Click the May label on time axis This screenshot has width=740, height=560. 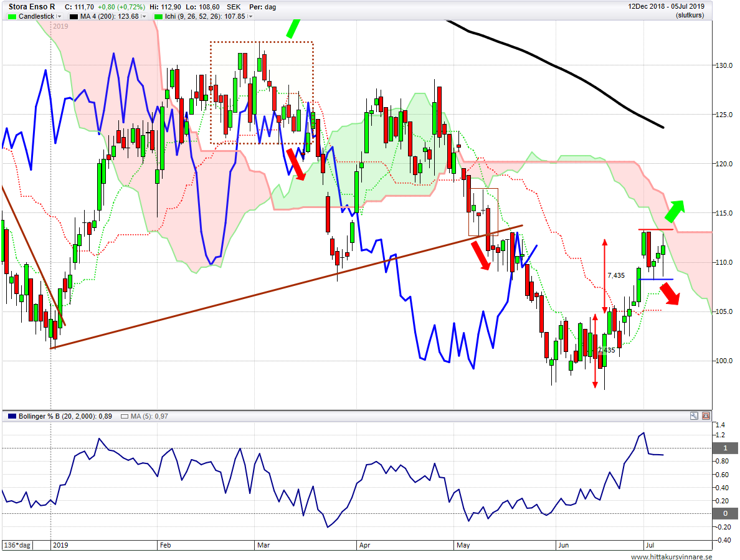pos(463,545)
